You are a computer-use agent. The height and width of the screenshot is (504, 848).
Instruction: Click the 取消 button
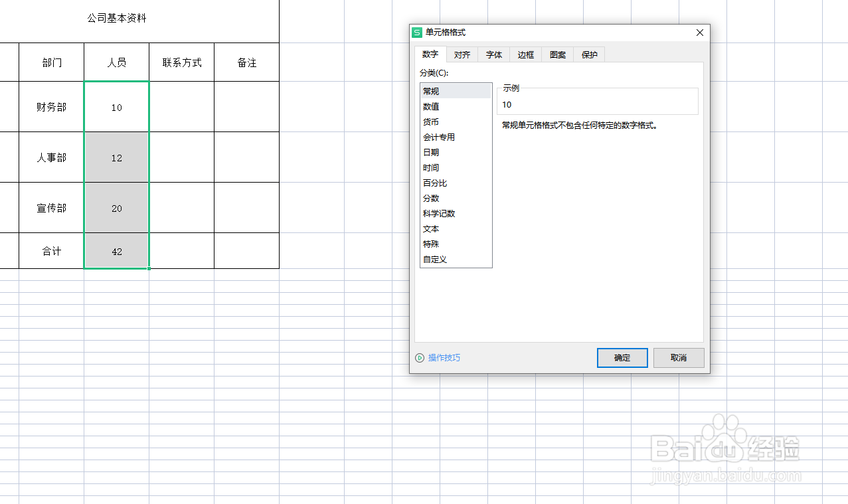coord(679,357)
